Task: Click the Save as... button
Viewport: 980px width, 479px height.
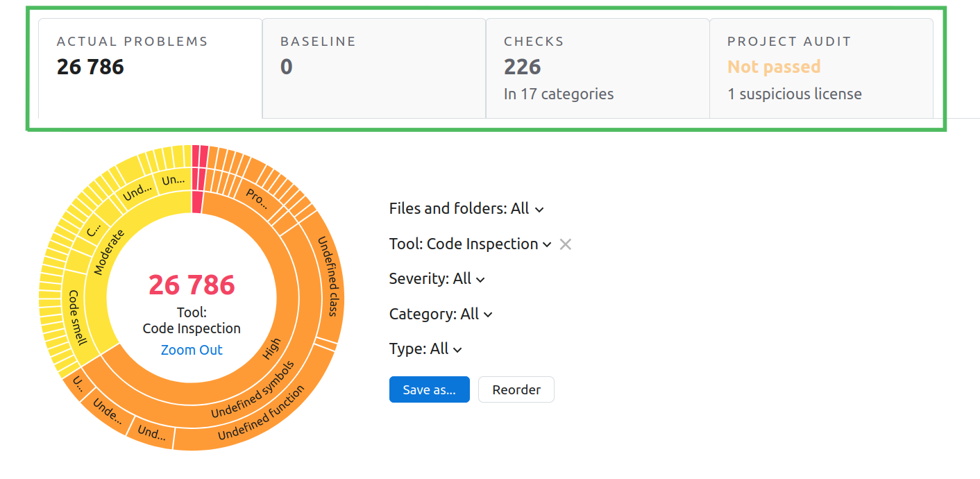Action: click(429, 389)
